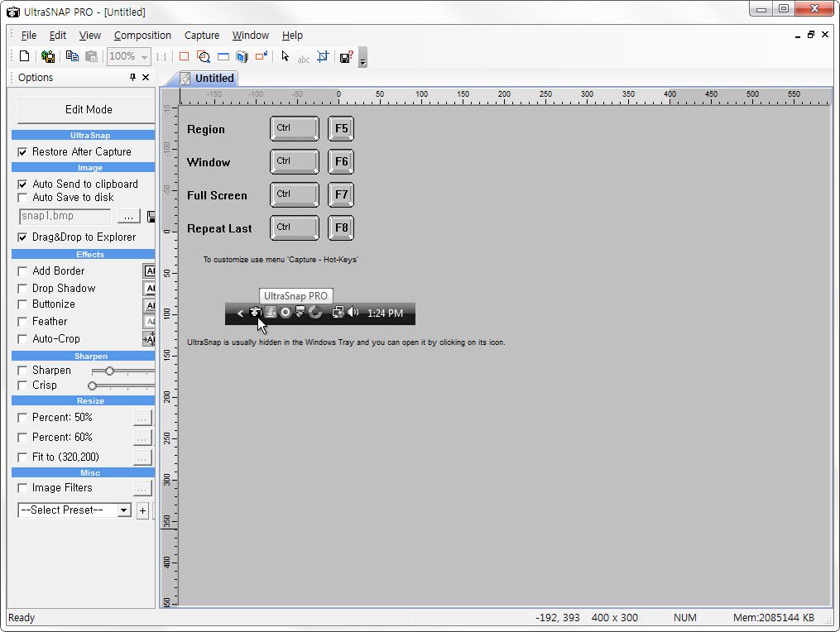Image resolution: width=840 pixels, height=632 pixels.
Task: Open the Window menu
Action: (x=251, y=36)
